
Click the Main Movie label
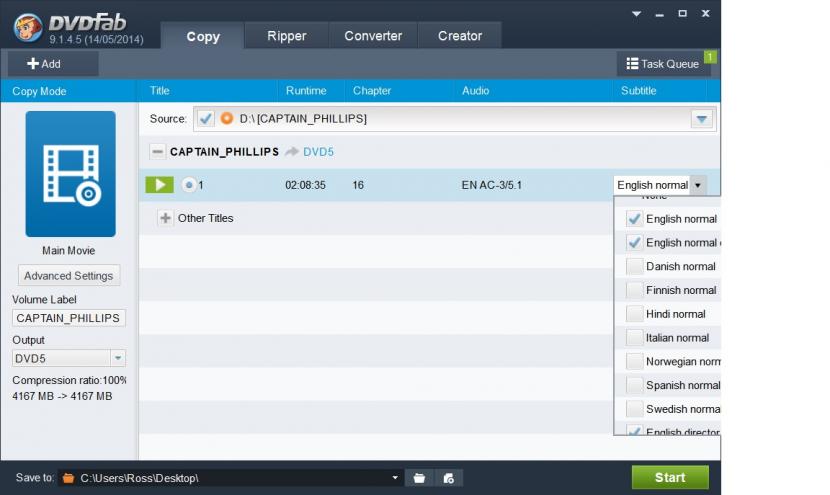(x=69, y=250)
